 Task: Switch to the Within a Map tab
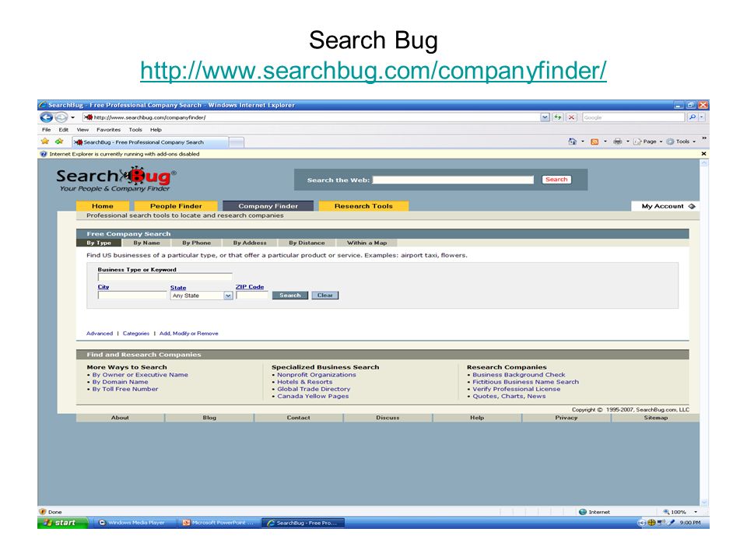pos(366,243)
